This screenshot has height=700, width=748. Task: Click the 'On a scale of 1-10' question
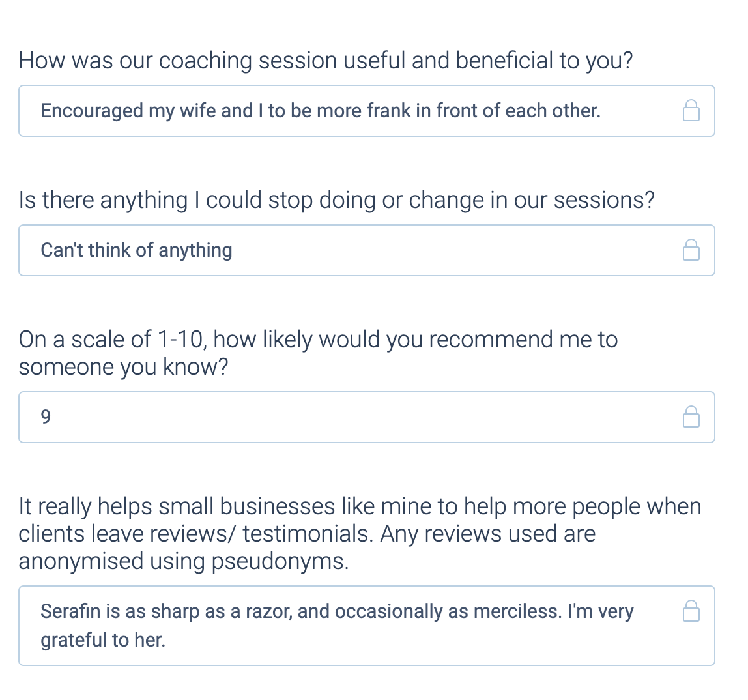pyautogui.click(x=318, y=353)
